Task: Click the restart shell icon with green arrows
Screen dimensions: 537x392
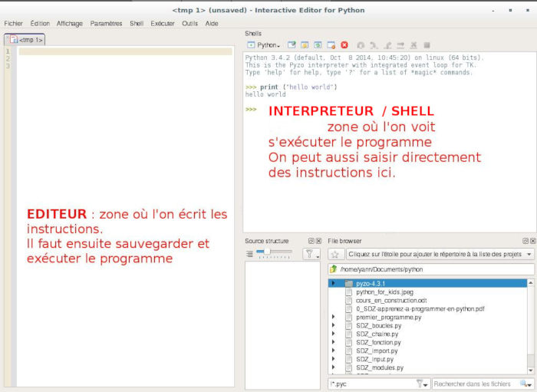Action: (318, 44)
